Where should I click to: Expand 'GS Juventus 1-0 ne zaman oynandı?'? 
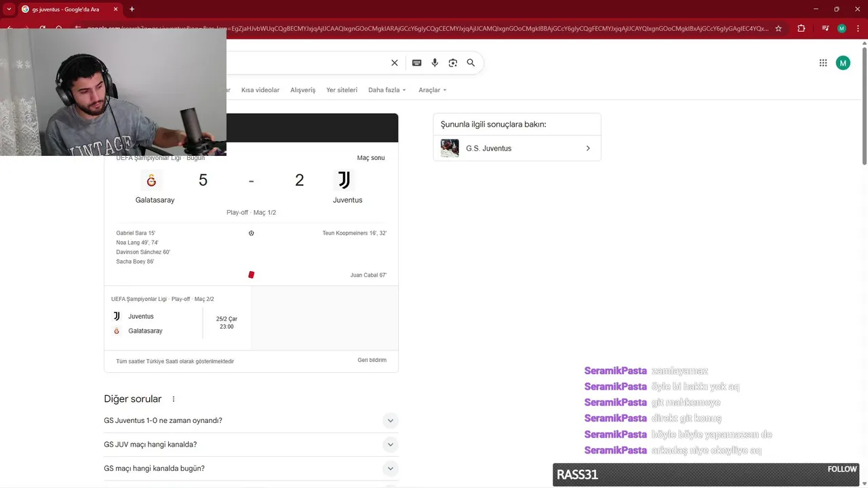coord(251,421)
